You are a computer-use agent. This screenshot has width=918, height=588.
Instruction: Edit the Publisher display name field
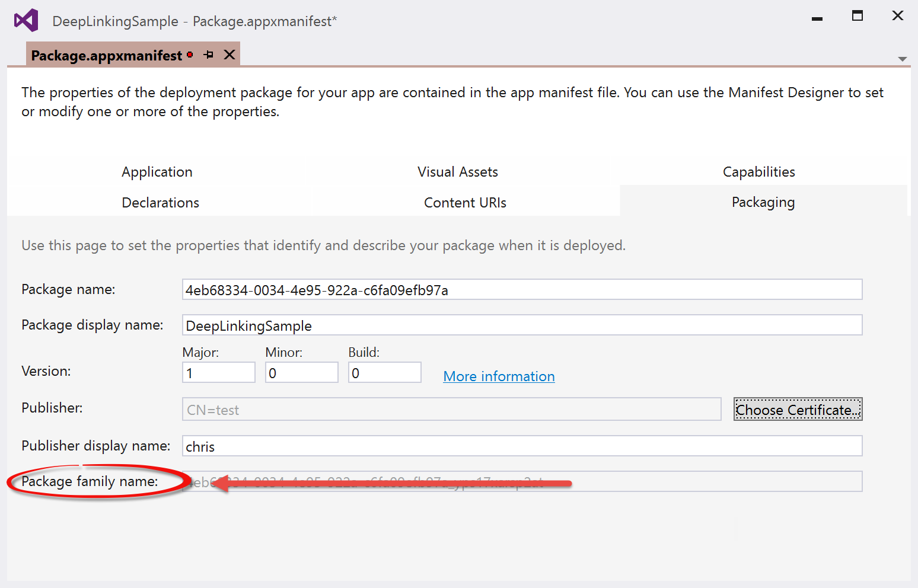pos(522,446)
